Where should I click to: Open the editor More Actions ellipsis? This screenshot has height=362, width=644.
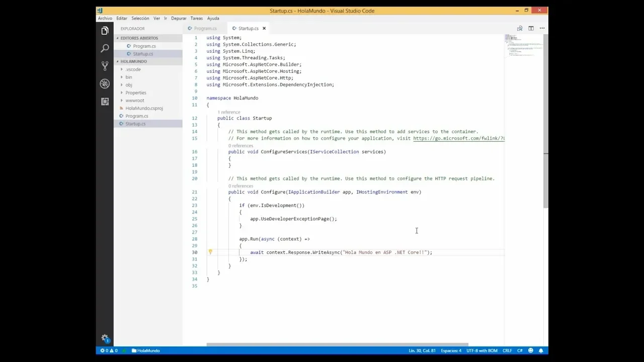[x=542, y=28]
